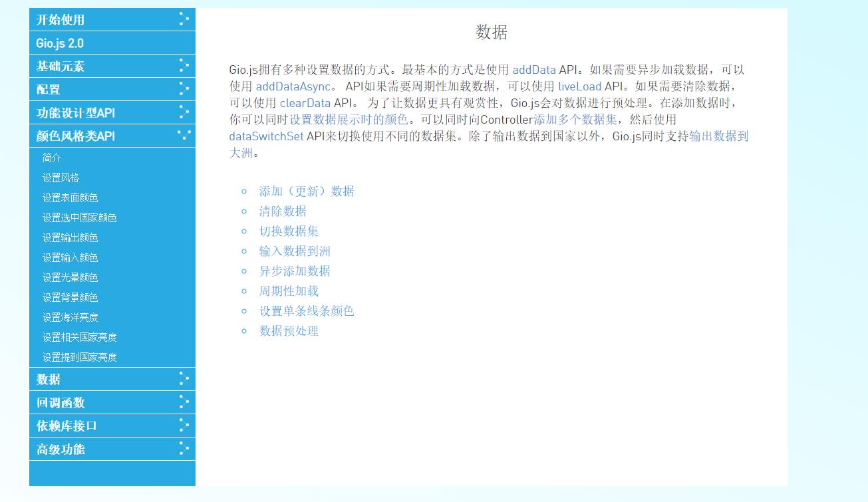Follow the dataSwitchSet API link

point(266,136)
